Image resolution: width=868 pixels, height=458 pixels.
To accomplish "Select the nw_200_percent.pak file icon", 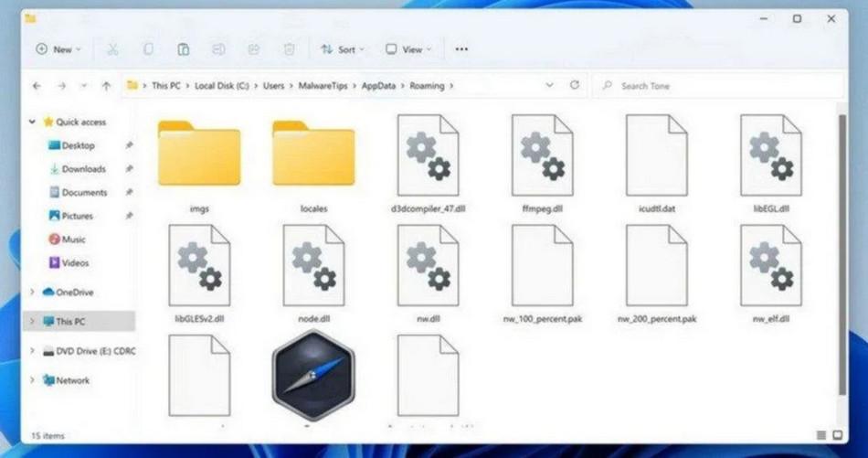I will tap(657, 265).
